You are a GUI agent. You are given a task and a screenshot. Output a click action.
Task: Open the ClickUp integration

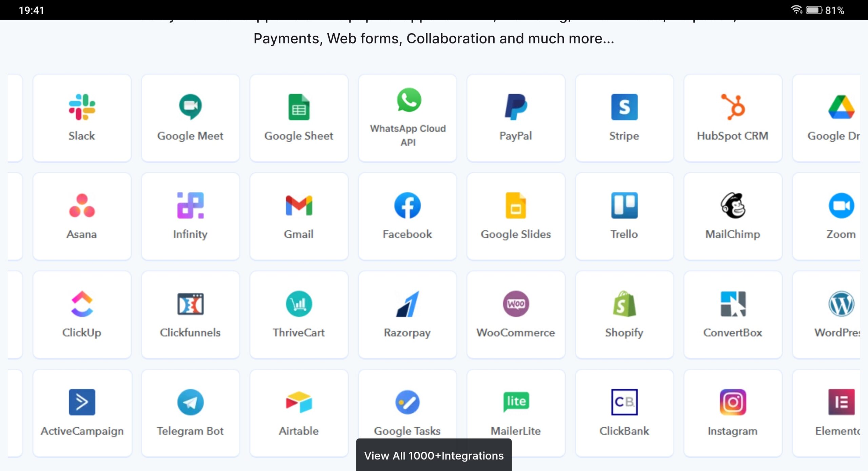[82, 314]
